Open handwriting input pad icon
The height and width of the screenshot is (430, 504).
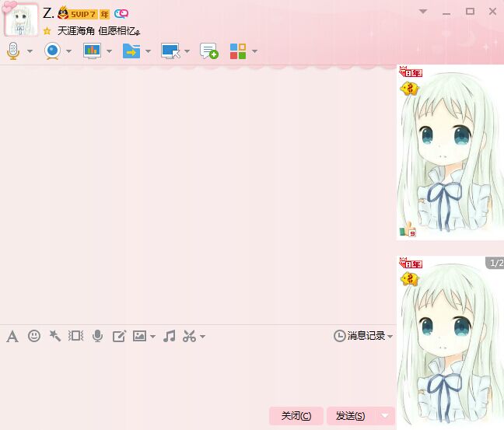pos(119,336)
